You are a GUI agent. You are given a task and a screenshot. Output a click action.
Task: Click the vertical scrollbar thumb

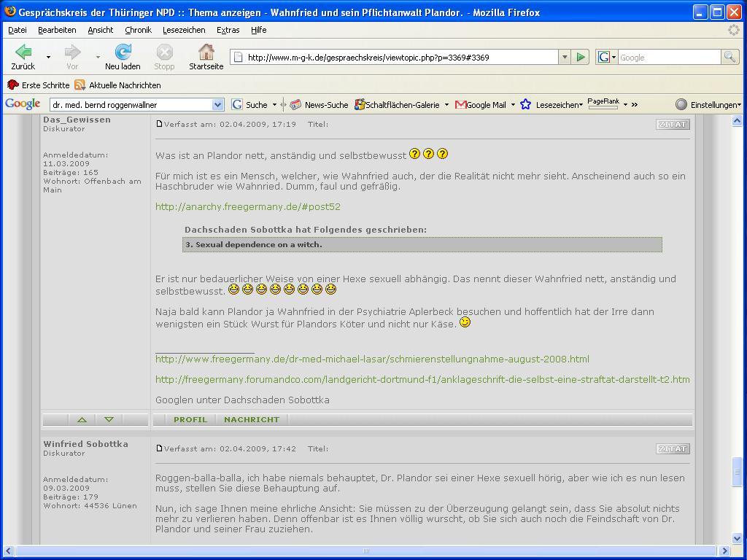click(x=737, y=472)
